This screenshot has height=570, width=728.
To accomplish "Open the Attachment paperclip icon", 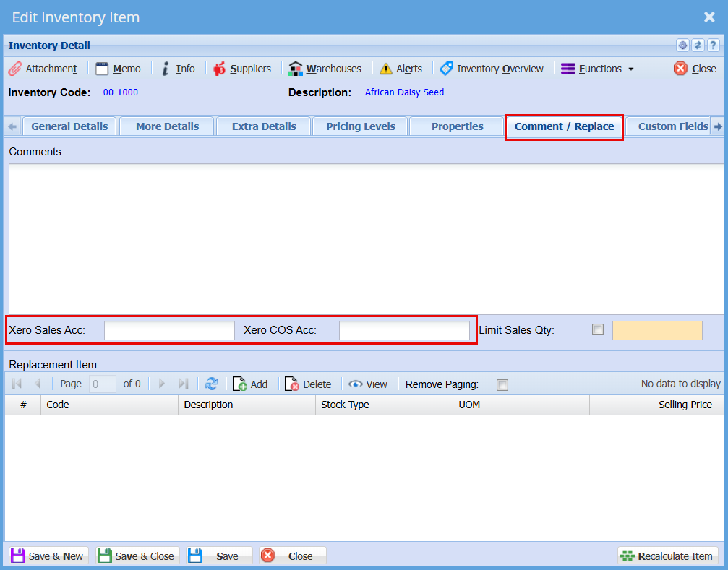I will (x=15, y=69).
